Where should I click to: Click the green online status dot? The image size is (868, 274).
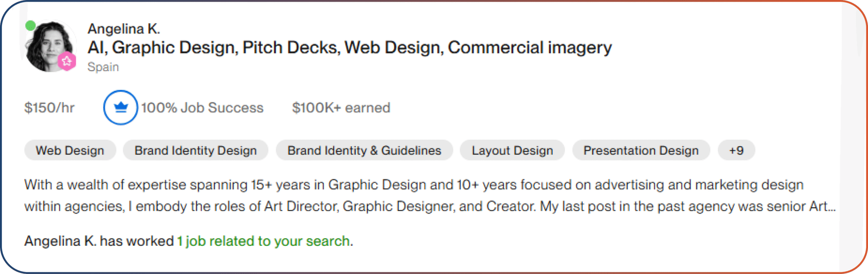pyautogui.click(x=31, y=25)
